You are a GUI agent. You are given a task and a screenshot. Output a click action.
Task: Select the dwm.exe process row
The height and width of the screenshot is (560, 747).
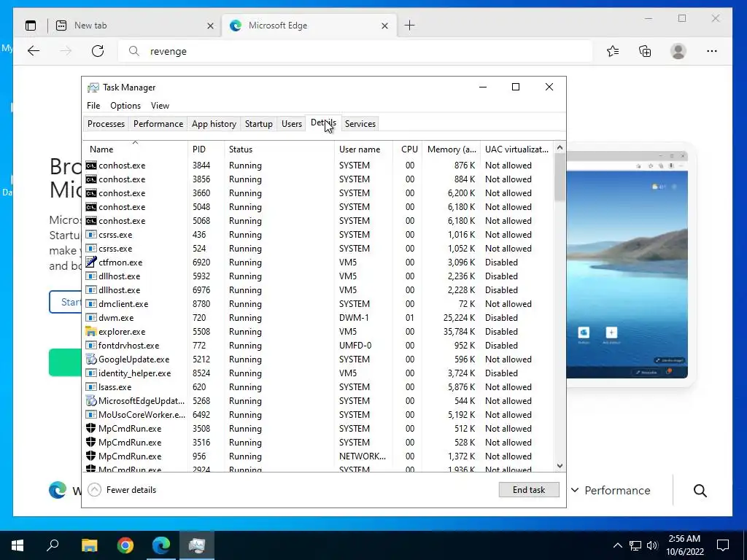[x=318, y=318]
